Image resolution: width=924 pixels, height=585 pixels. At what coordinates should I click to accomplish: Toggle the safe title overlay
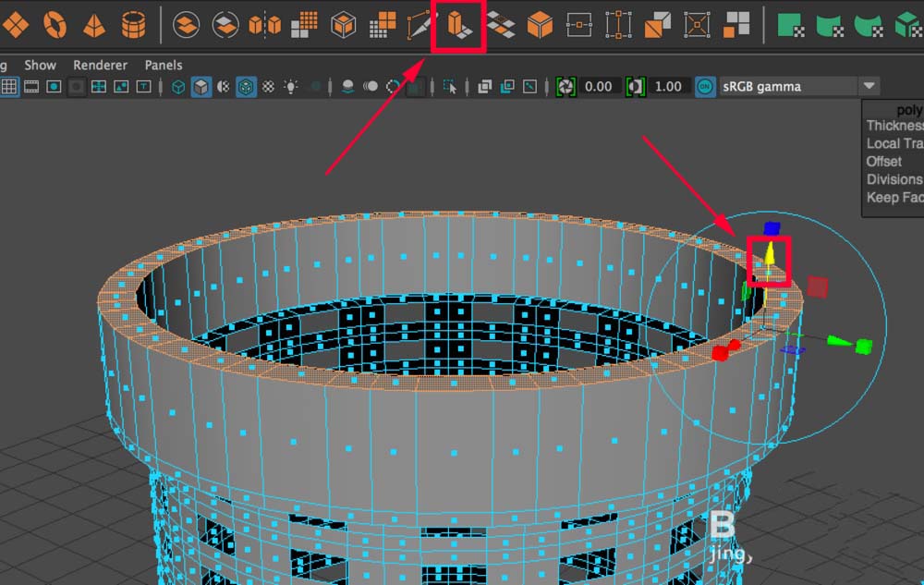(x=143, y=87)
